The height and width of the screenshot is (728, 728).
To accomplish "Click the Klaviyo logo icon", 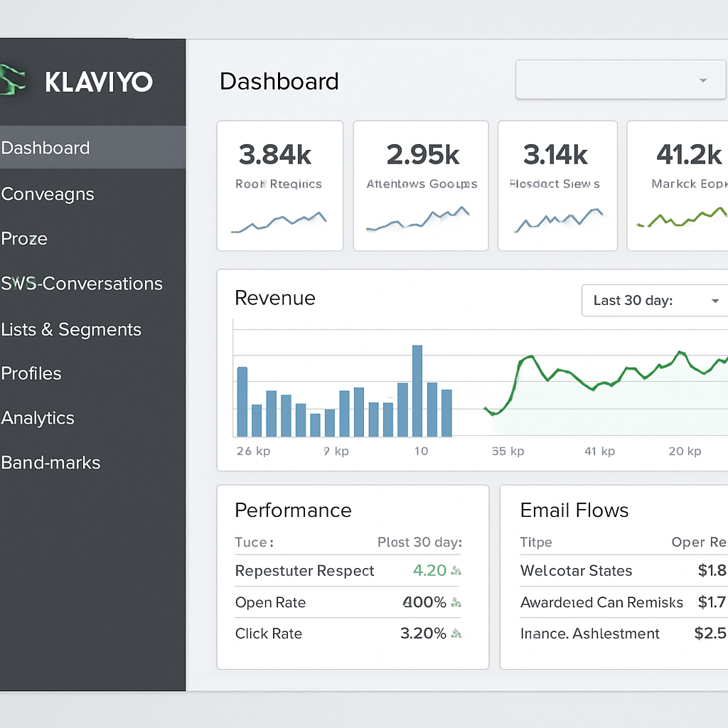I will pyautogui.click(x=12, y=80).
